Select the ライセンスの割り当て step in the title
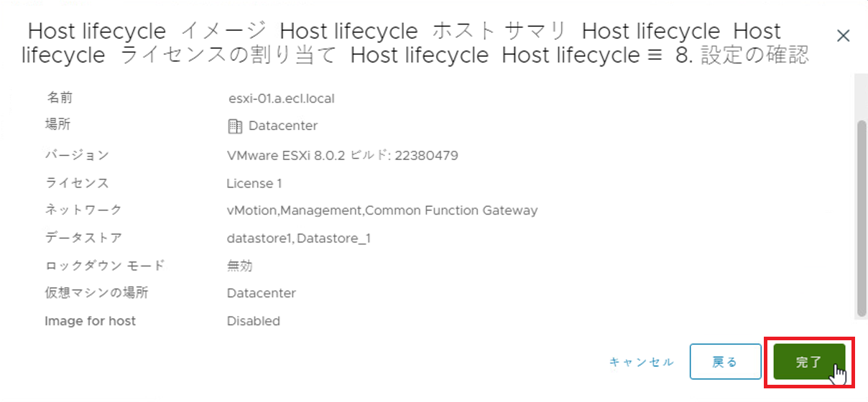The width and height of the screenshot is (868, 402). [x=228, y=55]
